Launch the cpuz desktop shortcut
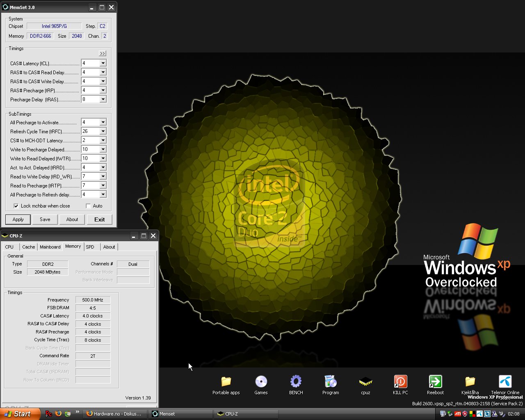Image resolution: width=525 pixels, height=420 pixels. (x=365, y=385)
